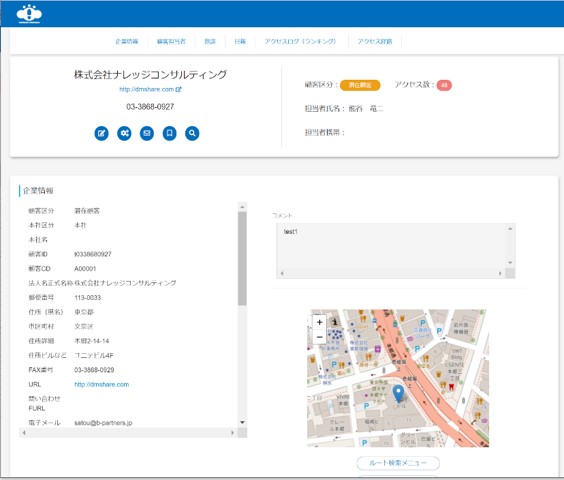Open the http://dmshare.com link in the URL row
Screen dimensions: 564x480
[x=101, y=384]
